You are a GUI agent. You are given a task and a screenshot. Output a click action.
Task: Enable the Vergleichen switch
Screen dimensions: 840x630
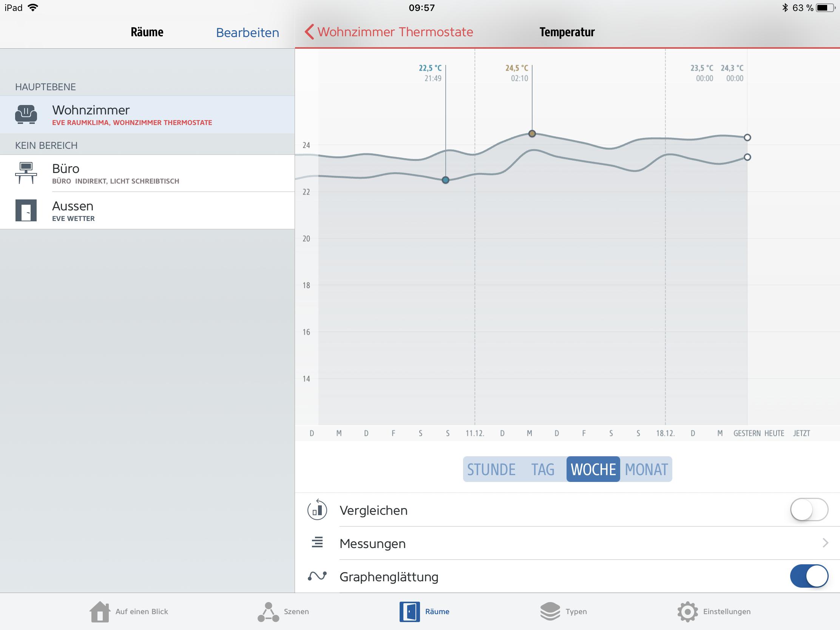[809, 510]
